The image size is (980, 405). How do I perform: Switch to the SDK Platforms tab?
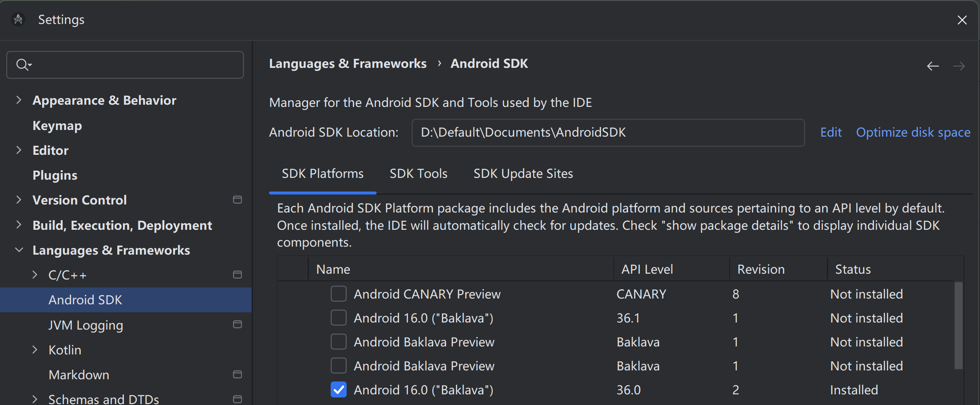pos(323,173)
